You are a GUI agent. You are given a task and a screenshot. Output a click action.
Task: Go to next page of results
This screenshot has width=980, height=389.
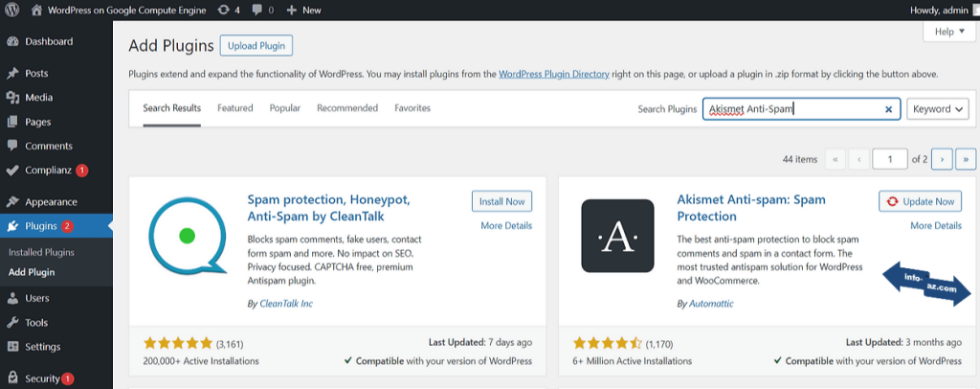coord(943,159)
